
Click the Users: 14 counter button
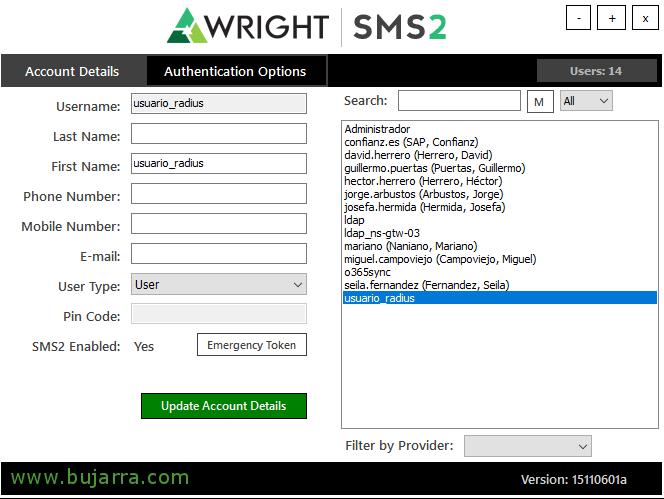(596, 71)
